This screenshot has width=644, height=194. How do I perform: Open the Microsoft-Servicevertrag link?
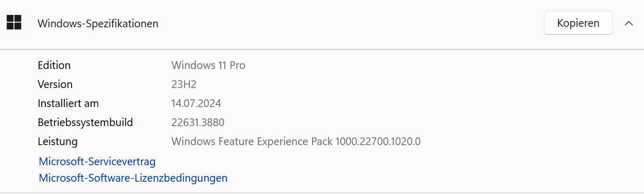97,162
